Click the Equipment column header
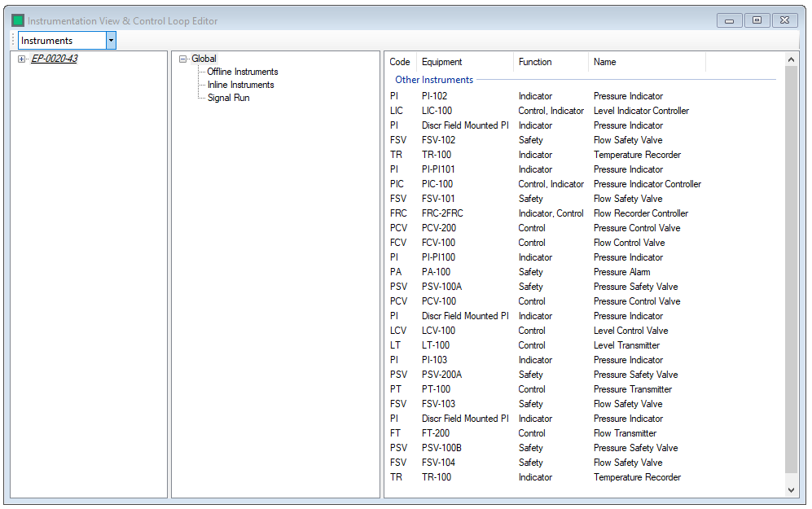812x509 pixels. click(442, 62)
